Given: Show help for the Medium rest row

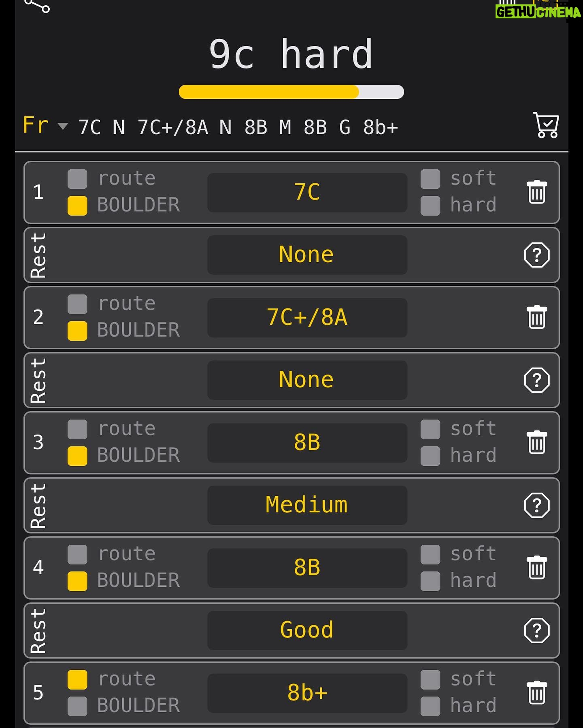Looking at the screenshot, I should pos(537,505).
